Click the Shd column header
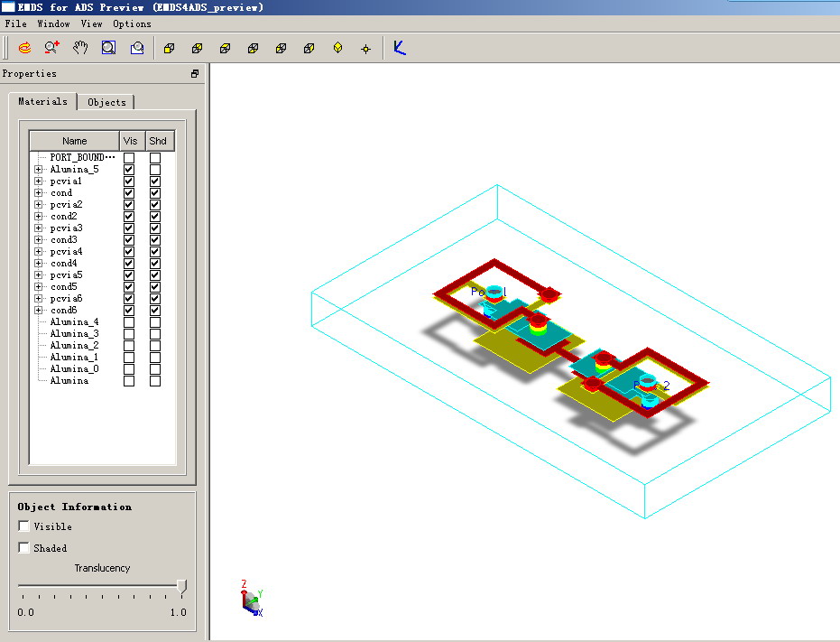 pos(158,141)
